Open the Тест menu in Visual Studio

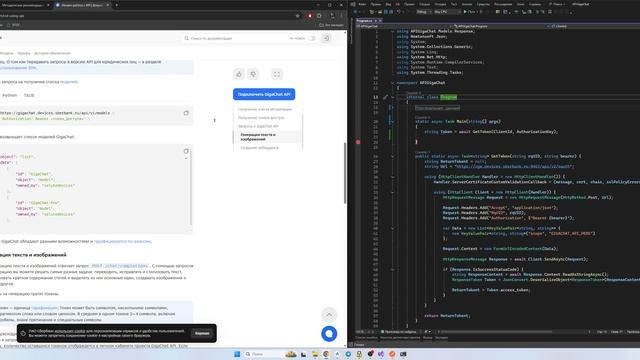[x=454, y=4]
